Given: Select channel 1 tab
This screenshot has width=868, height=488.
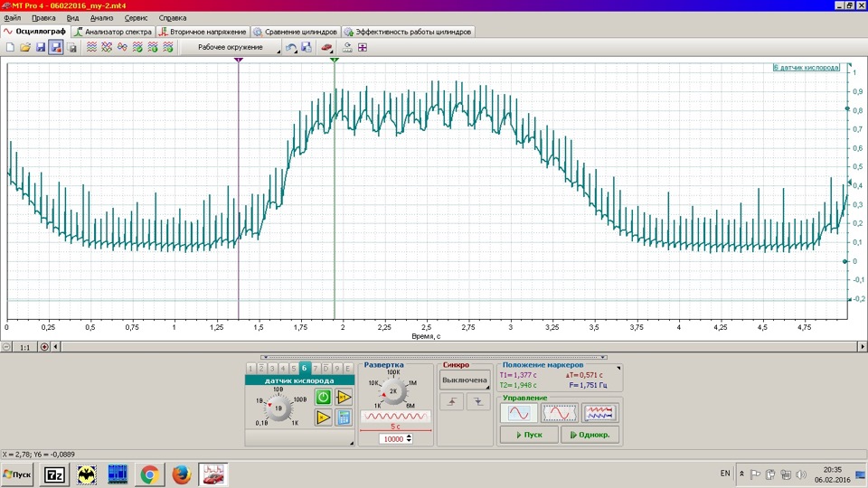Looking at the screenshot, I should pos(250,369).
